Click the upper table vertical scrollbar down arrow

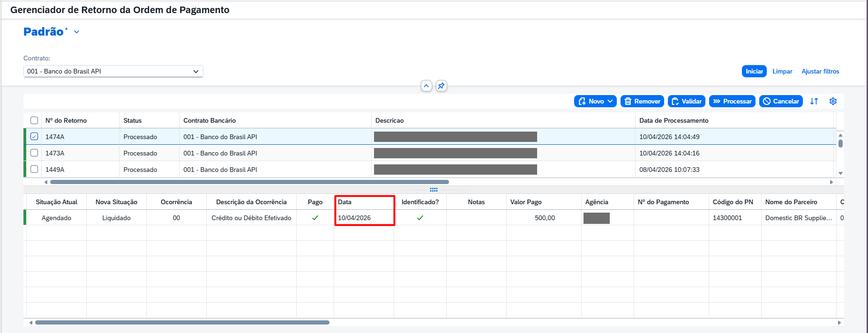coord(840,173)
